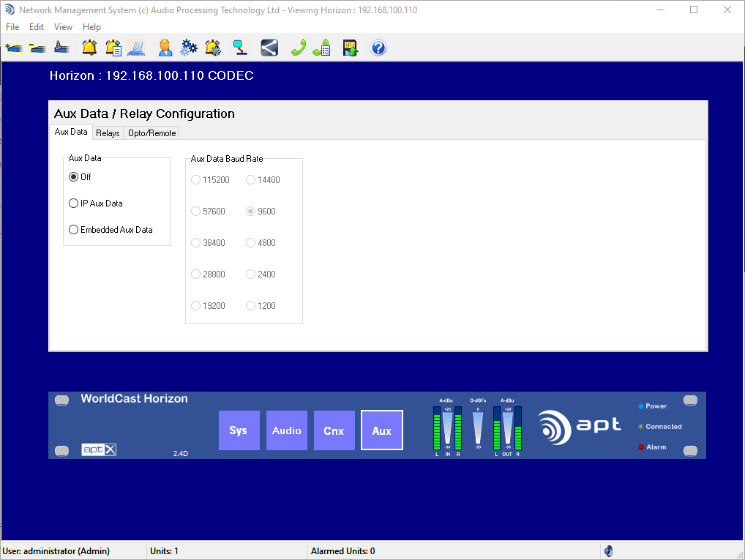The width and height of the screenshot is (745, 560).
Task: Click the Sys button on unit panel
Action: (x=239, y=430)
